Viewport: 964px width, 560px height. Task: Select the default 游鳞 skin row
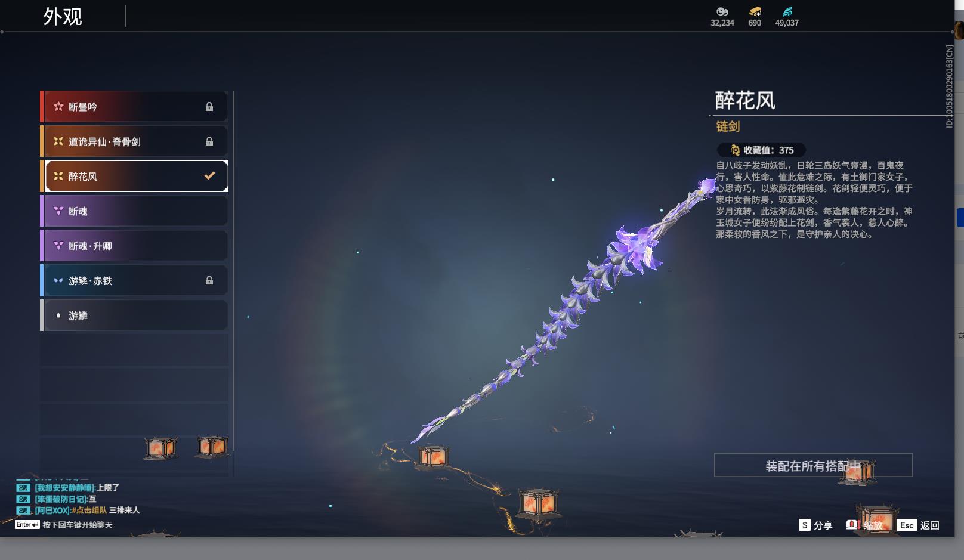[134, 315]
